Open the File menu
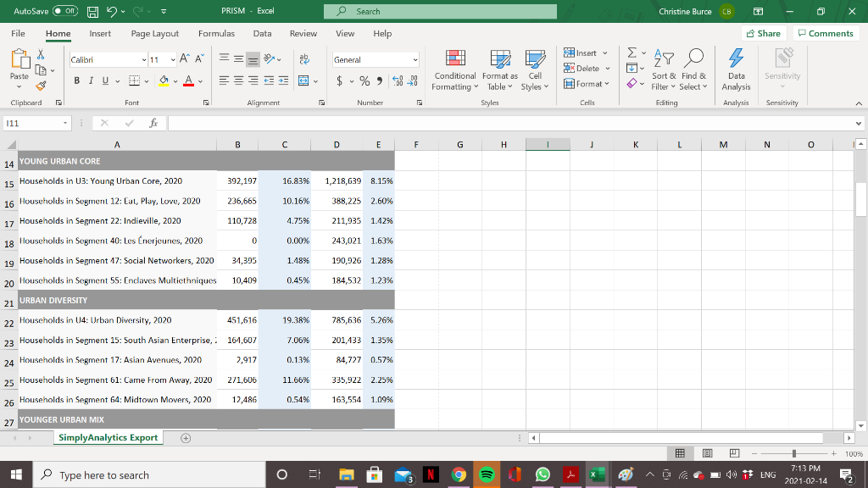 (x=17, y=33)
